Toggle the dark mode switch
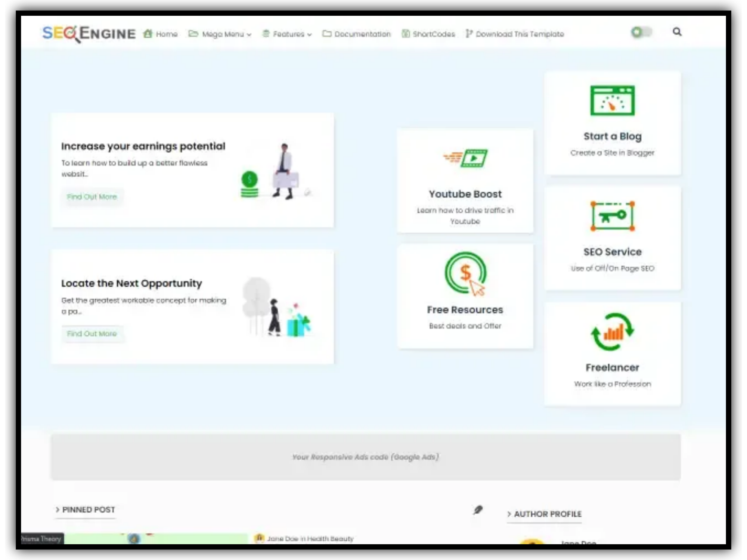 click(x=641, y=32)
